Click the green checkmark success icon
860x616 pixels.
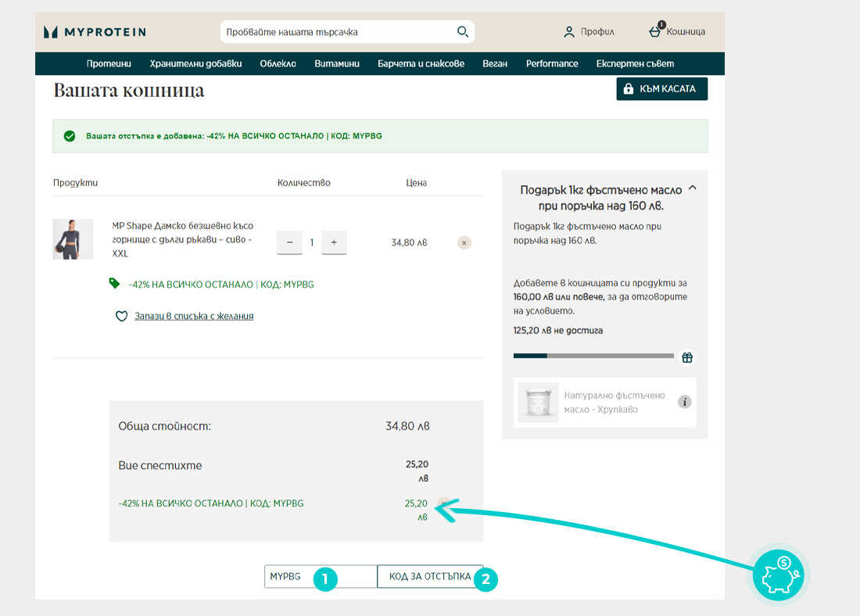[69, 136]
